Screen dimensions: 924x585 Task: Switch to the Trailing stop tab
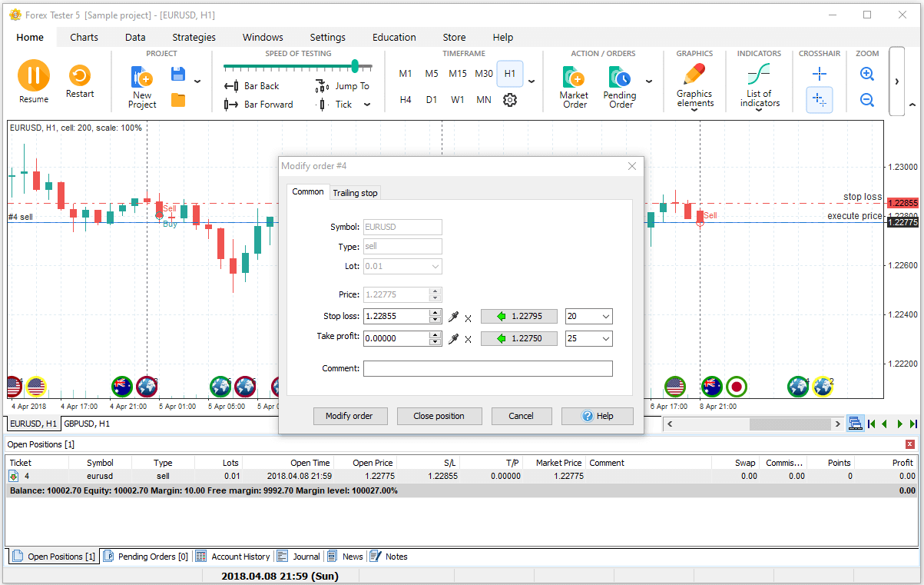pos(355,193)
